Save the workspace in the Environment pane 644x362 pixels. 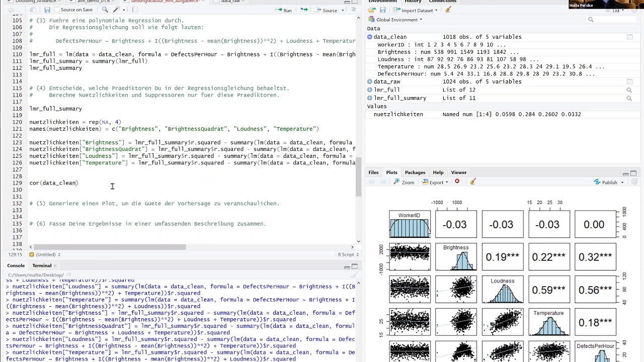click(x=383, y=10)
